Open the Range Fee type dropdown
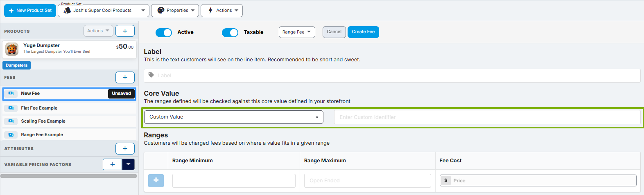644x195 pixels. pos(297,32)
